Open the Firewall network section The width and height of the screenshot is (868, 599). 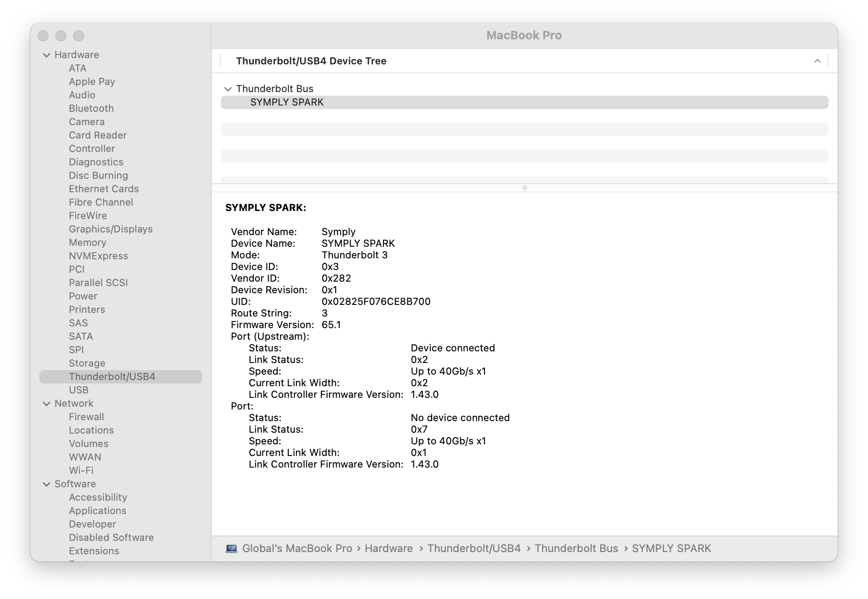(x=86, y=417)
